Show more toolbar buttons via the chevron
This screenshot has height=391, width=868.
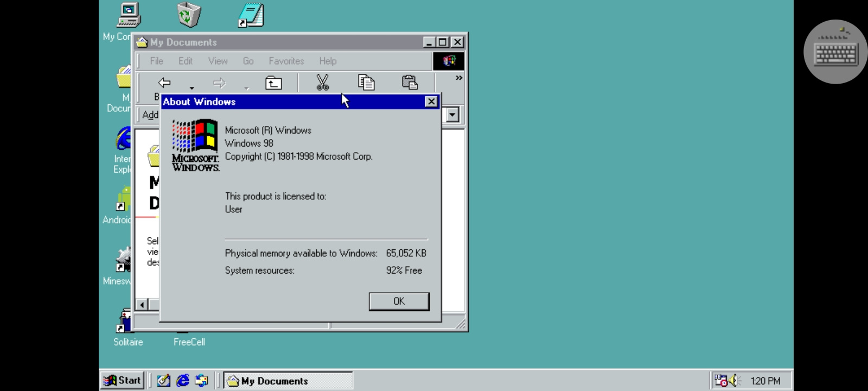point(459,78)
